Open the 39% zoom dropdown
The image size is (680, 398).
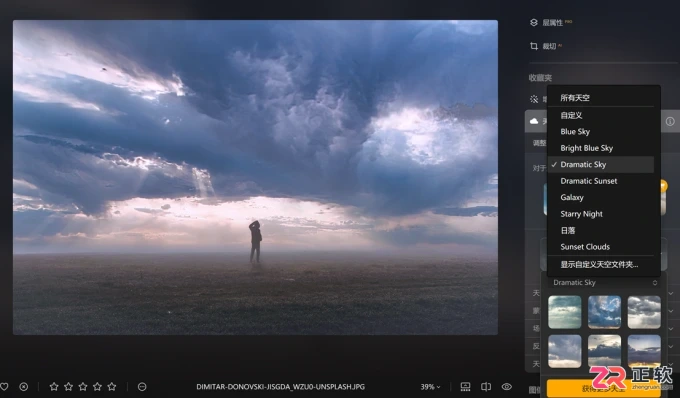430,387
